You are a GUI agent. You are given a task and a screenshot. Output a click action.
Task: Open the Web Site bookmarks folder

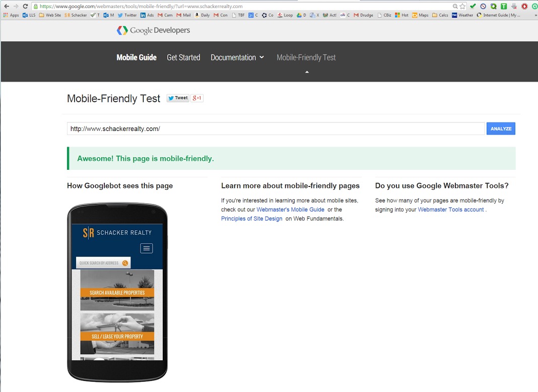pos(50,15)
